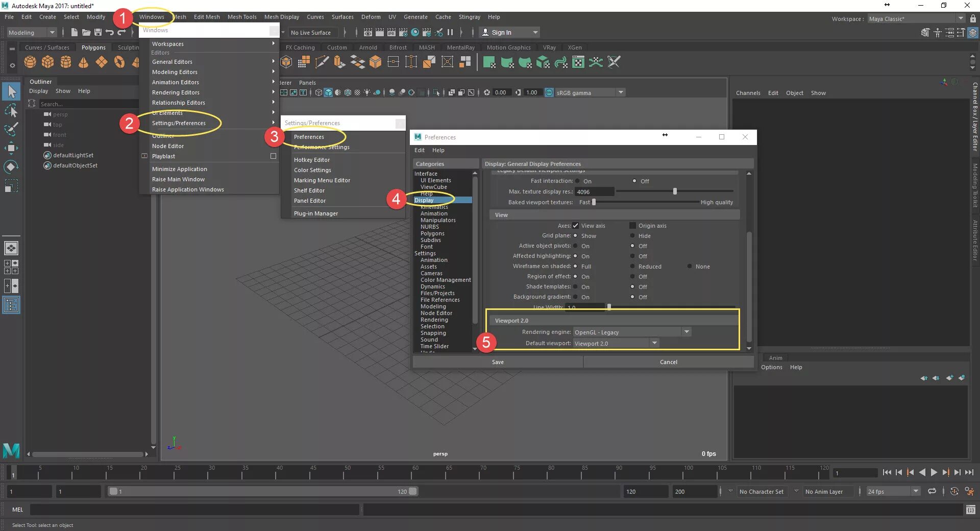Viewport: 980px width, 531px height.
Task: Click the Undo arrow icon
Action: pyautogui.click(x=110, y=32)
